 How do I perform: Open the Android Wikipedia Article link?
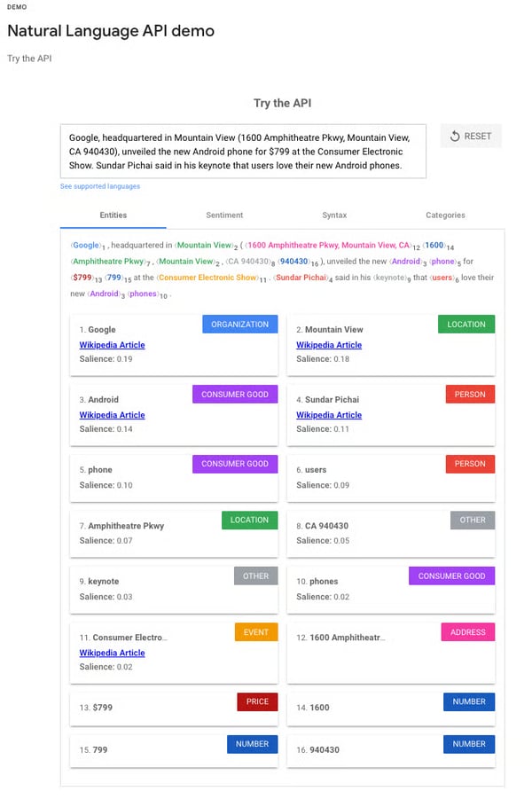click(x=112, y=415)
